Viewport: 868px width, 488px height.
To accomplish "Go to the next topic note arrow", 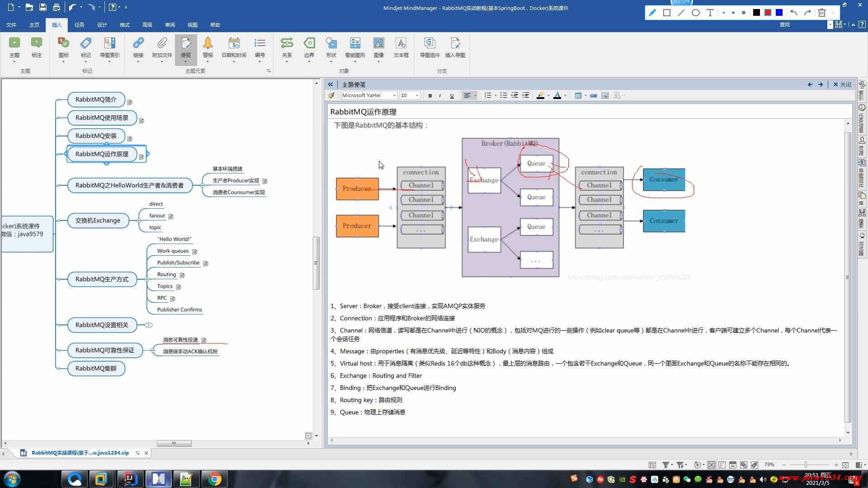I will pos(821,84).
